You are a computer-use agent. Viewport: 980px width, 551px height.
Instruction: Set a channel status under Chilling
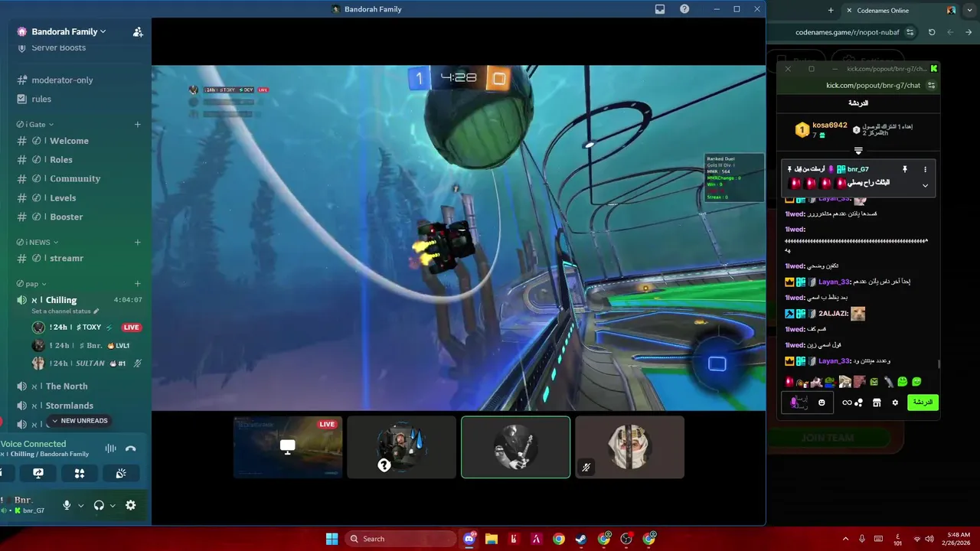pos(65,311)
